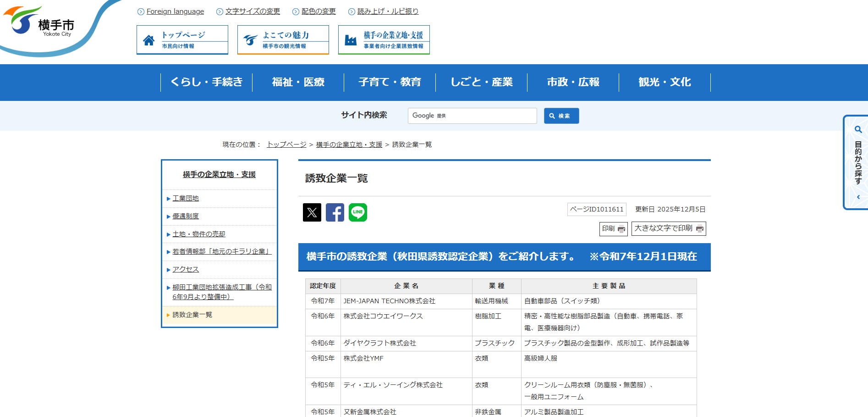Open sidebar link 若者情報部「地元のキラリ企業」

coord(222,252)
